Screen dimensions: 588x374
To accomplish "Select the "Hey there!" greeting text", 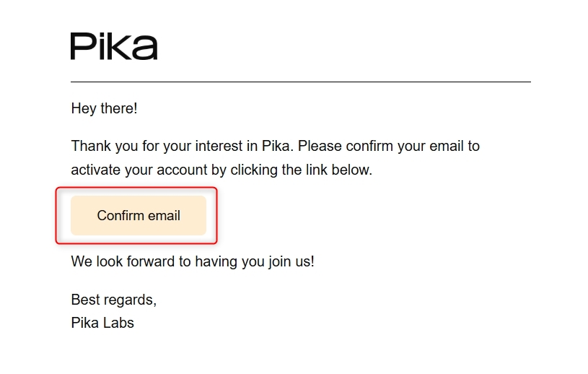I will click(x=104, y=108).
